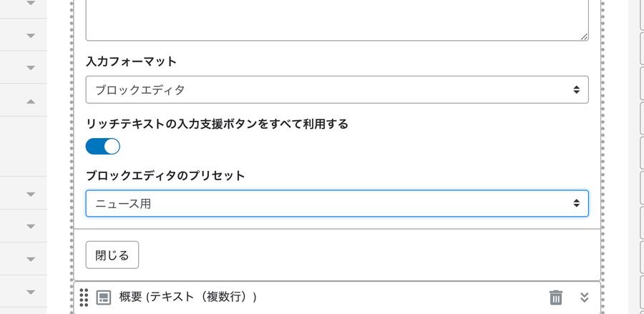Click inside the empty text area
Viewport: 644px width, 314px height.
tap(337, 20)
